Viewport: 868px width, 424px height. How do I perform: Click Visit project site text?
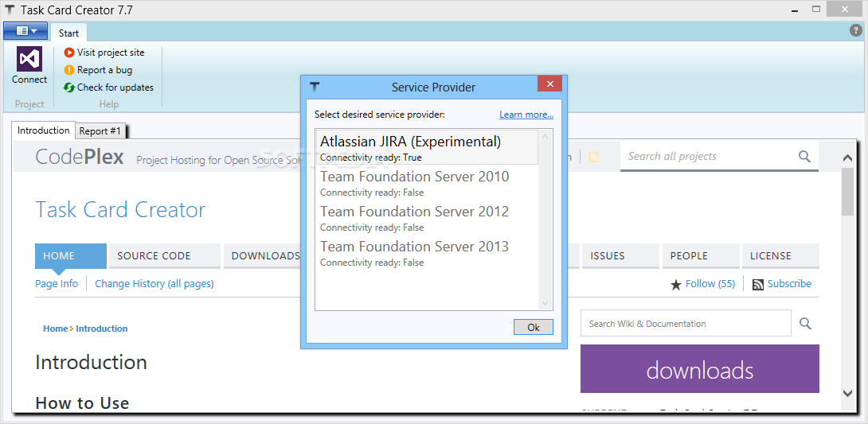(111, 53)
